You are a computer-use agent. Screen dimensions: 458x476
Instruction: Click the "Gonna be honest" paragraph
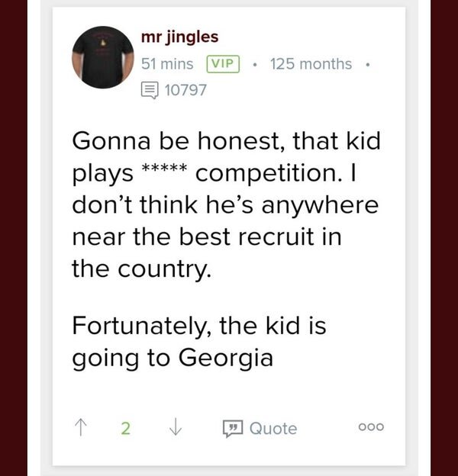pos(226,205)
